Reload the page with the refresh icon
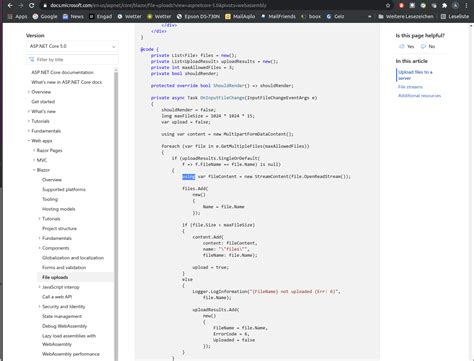Image resolution: width=474 pixels, height=361 pixels. click(x=32, y=5)
